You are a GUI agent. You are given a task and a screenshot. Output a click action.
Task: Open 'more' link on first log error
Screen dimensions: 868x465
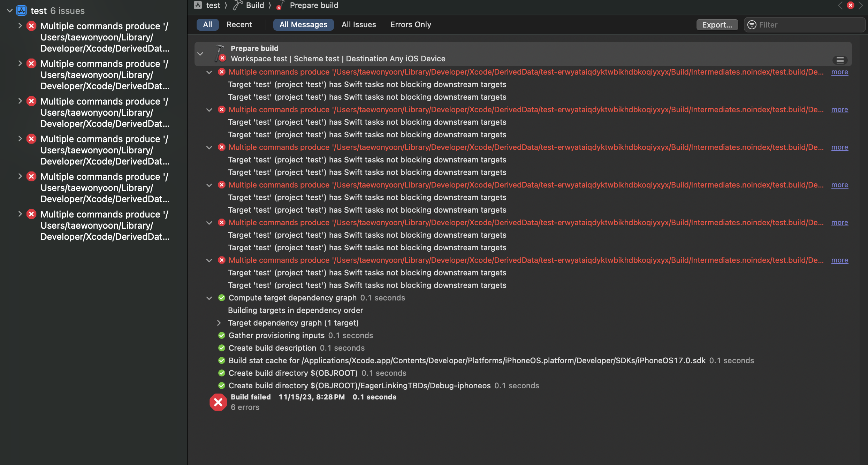click(839, 72)
